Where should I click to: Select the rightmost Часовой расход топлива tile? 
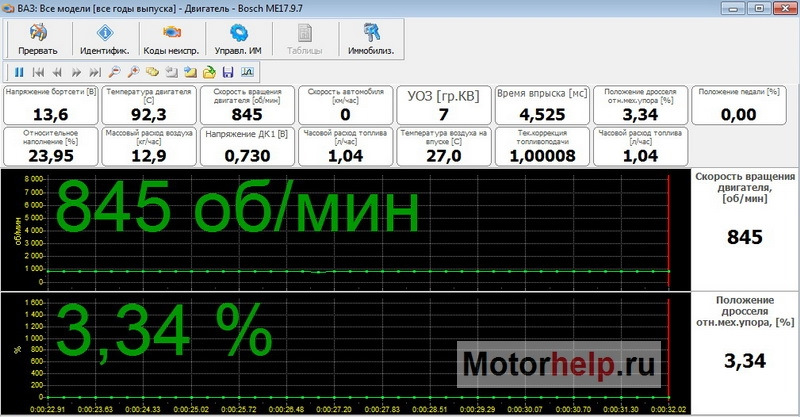640,146
